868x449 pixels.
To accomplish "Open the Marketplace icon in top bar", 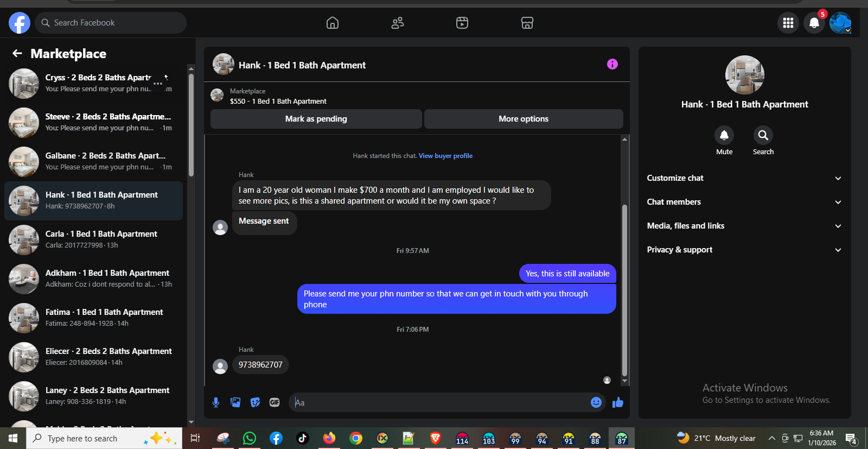I will [527, 23].
